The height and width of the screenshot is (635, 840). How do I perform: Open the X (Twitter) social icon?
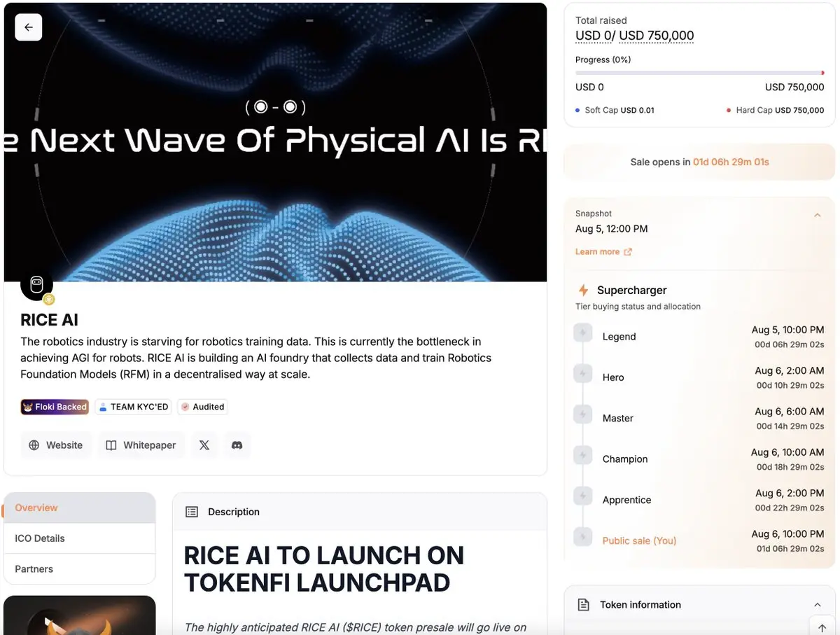pyautogui.click(x=204, y=445)
